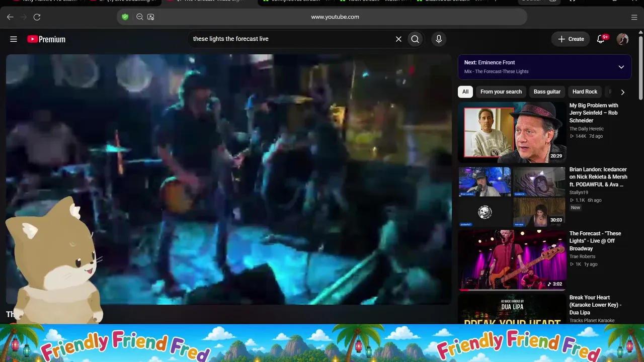Click the video player to pause playback
Image resolution: width=644 pixels, height=362 pixels.
point(229,179)
